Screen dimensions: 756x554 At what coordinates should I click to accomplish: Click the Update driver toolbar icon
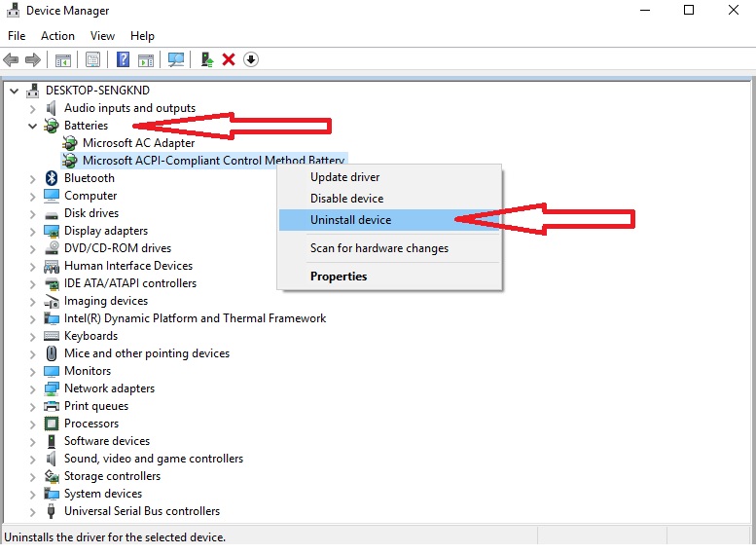[x=207, y=59]
